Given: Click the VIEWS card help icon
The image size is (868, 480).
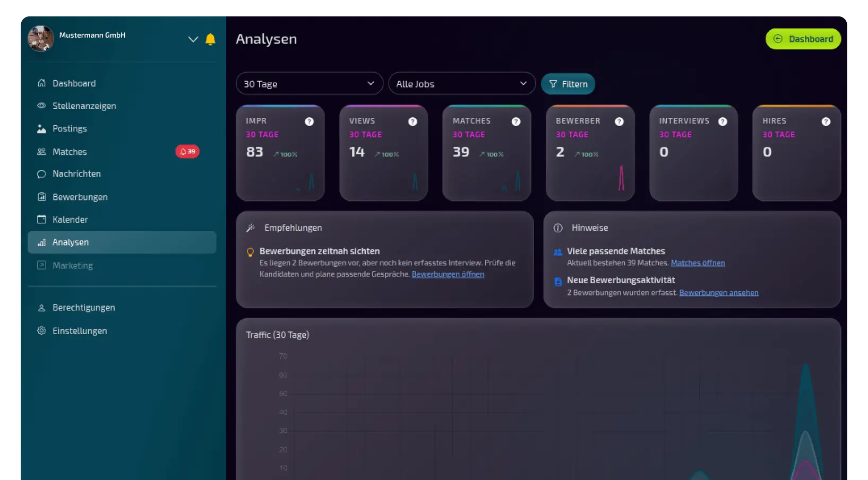Looking at the screenshot, I should pyautogui.click(x=412, y=122).
